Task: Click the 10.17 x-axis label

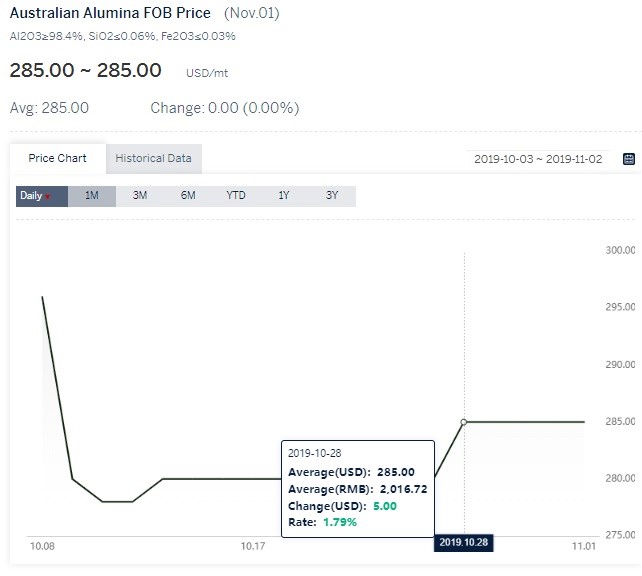Action: click(x=253, y=546)
